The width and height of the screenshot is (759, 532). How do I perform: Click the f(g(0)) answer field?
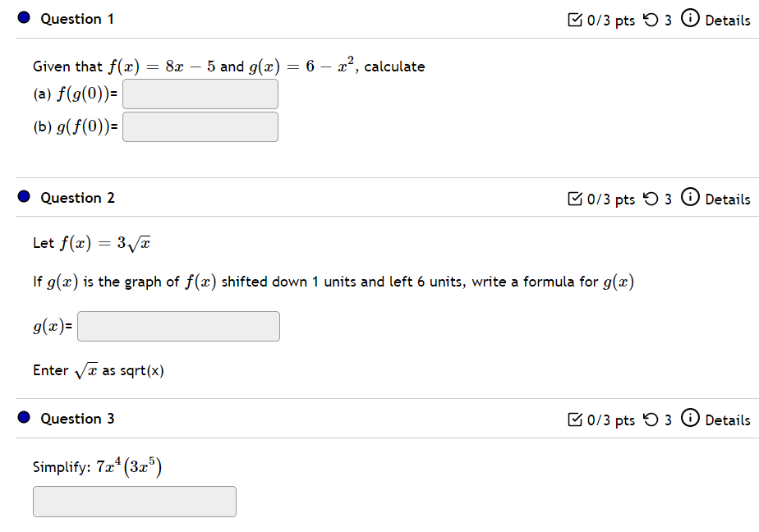(200, 94)
